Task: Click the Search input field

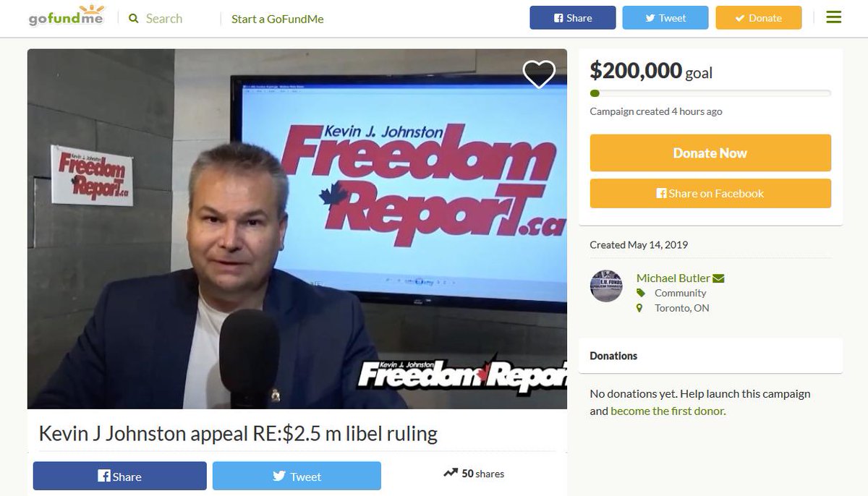Action: pos(174,19)
